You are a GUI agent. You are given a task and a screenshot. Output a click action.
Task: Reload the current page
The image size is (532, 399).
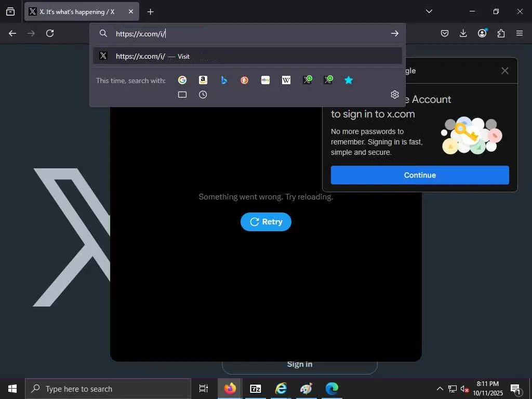(50, 33)
